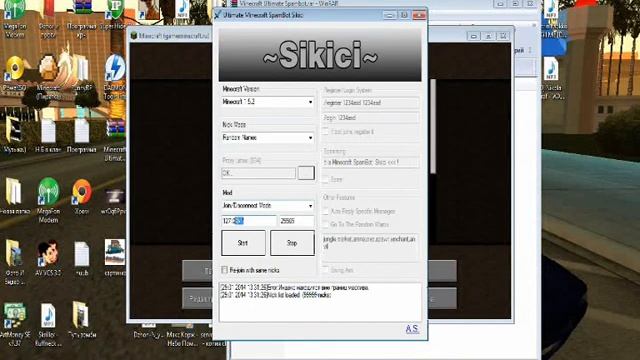Open the second MP3 icon on right side

pos(551,69)
